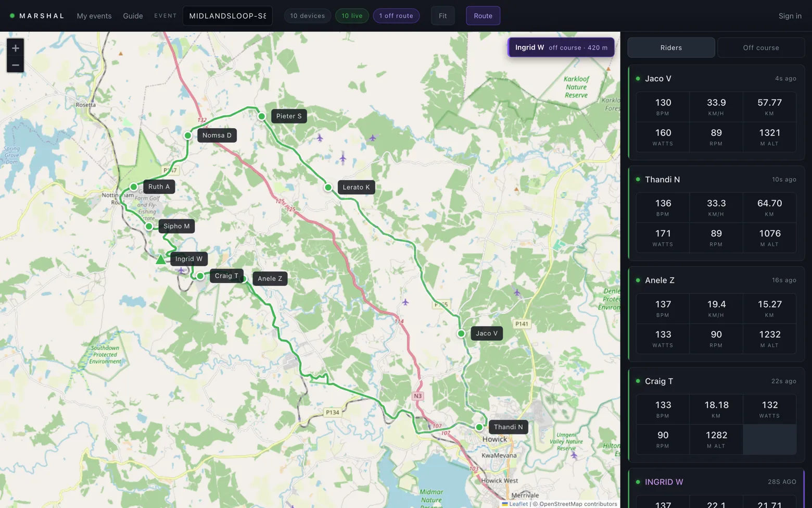Click the Ingrid W map label
Screen dimensions: 812x508
189,259
